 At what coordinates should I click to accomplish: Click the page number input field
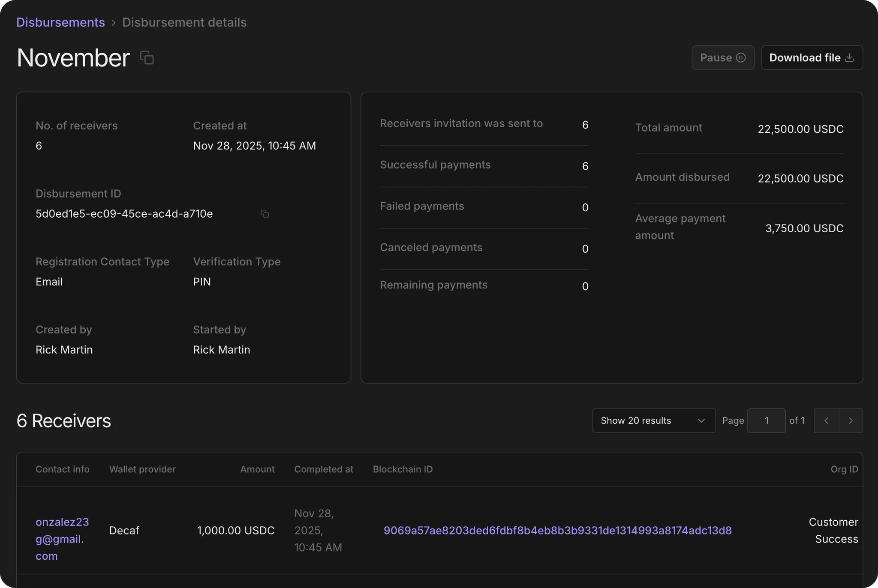pos(766,421)
